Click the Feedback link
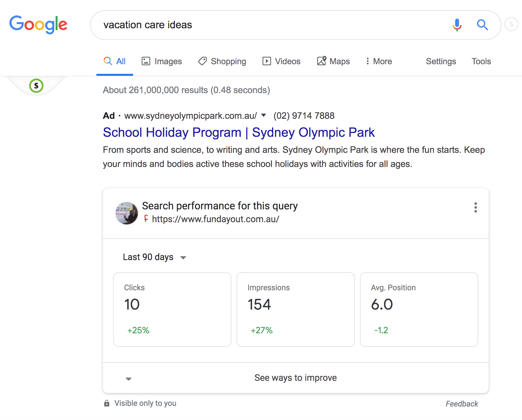Viewport: 522px width, 420px height. 462,404
